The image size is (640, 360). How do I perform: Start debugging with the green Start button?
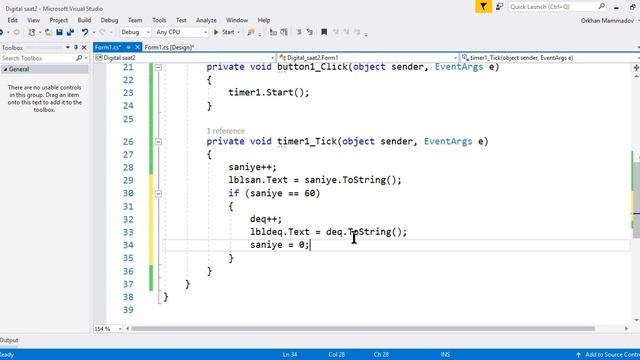click(x=224, y=32)
